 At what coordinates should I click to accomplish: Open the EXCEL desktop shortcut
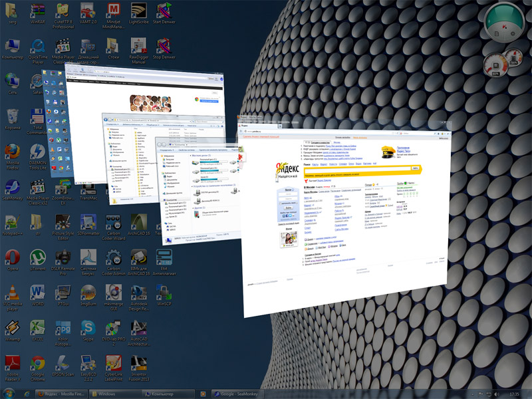38,331
